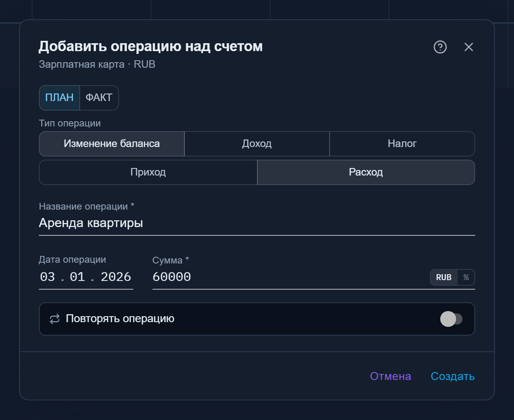Open the help question mark icon
The height and width of the screenshot is (420, 514).
tap(440, 47)
